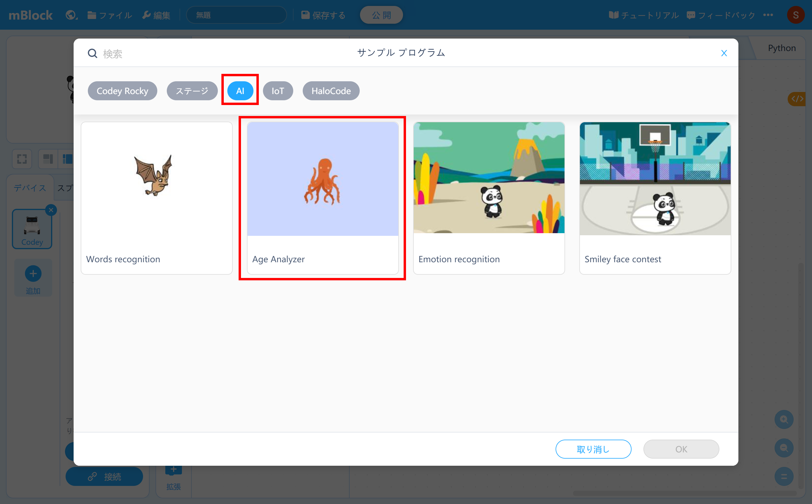Click the zoom in magnifier icon in the workspace
The width and height of the screenshot is (812, 504).
click(784, 419)
